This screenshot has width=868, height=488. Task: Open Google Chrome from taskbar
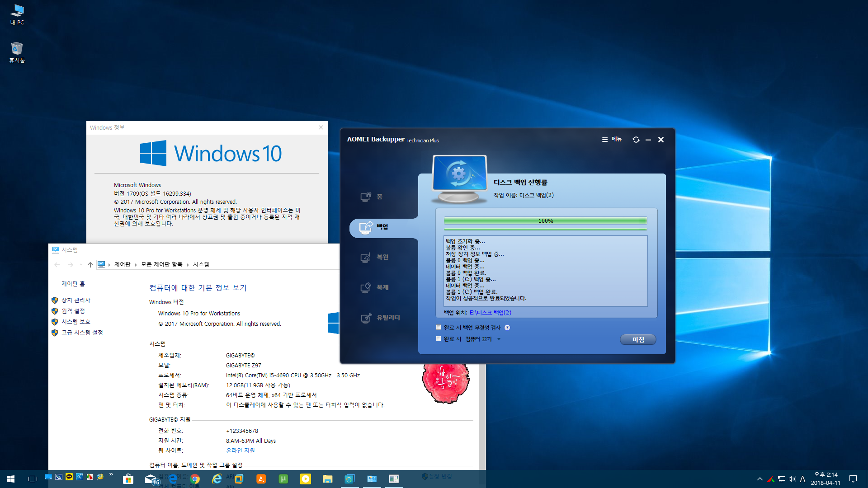[195, 479]
